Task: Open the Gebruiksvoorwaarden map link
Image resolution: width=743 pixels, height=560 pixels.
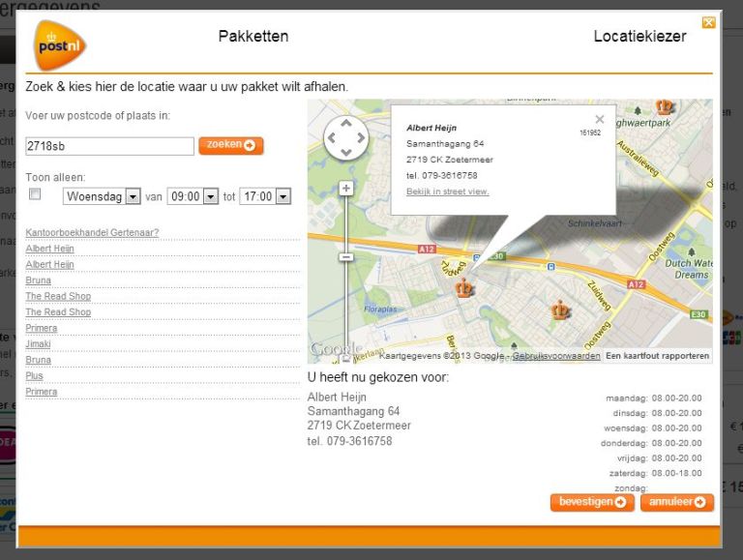Action: click(556, 356)
